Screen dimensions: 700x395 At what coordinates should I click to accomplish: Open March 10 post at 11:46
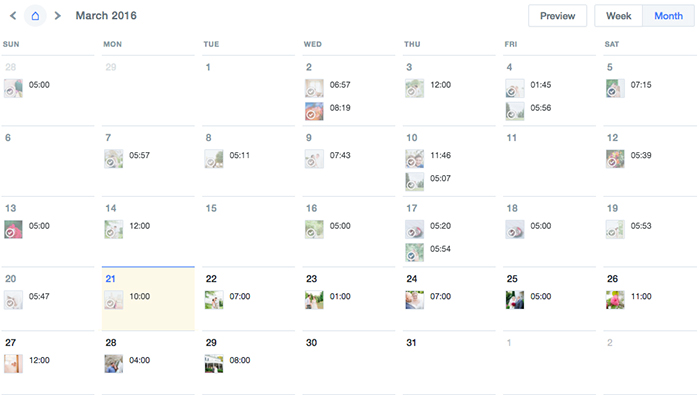point(428,158)
